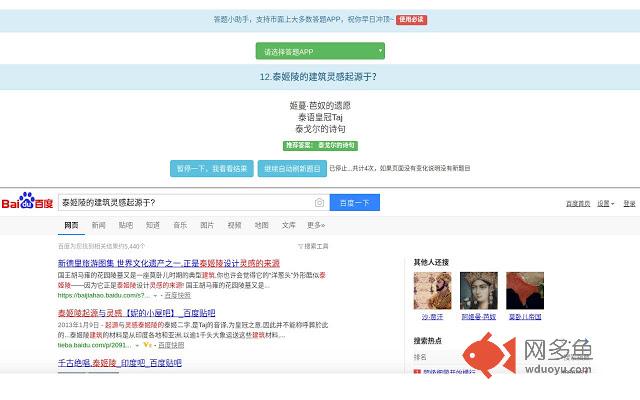Screen dimensions: 640x400
Task: Click the 阿姬曼·芭奴 name link
Action: pyautogui.click(x=479, y=317)
